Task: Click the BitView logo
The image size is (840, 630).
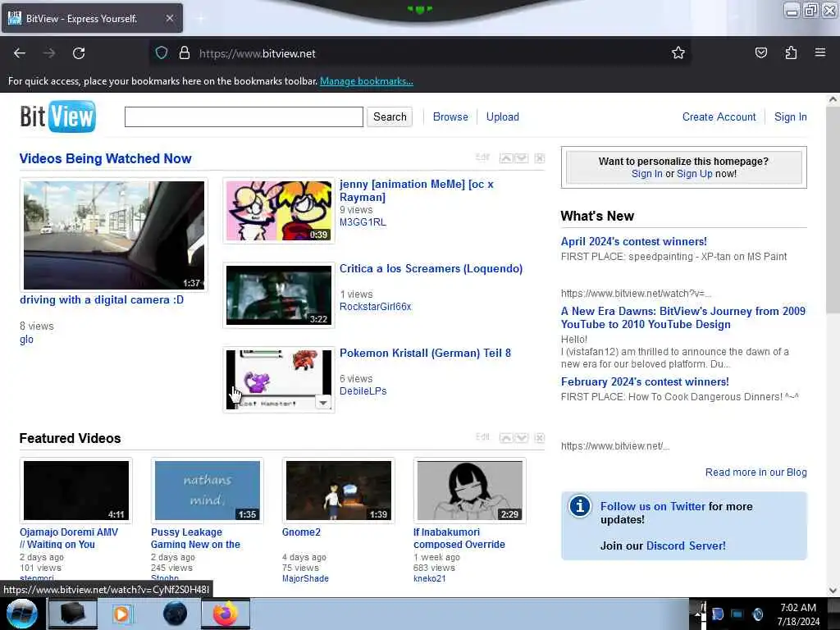Action: pos(58,116)
